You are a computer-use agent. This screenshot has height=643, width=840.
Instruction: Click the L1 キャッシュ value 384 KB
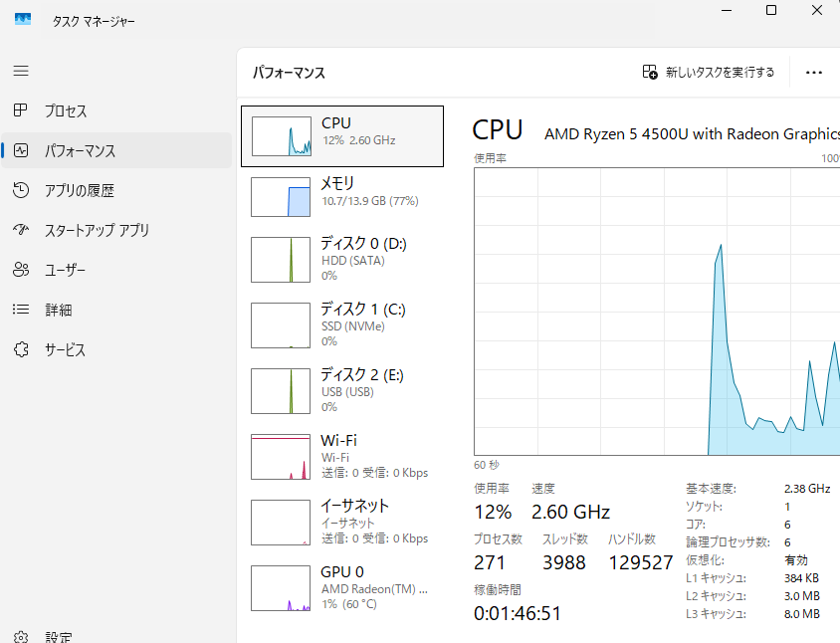click(801, 578)
